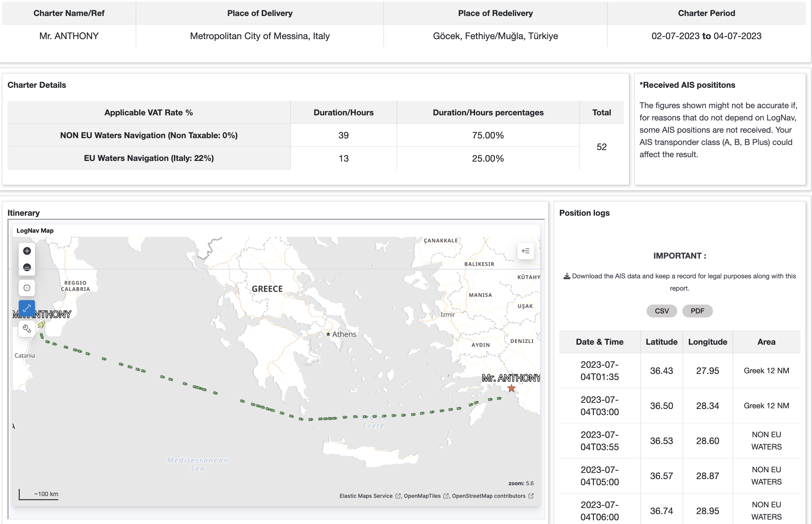Select the 13 duration hours value

pos(343,159)
